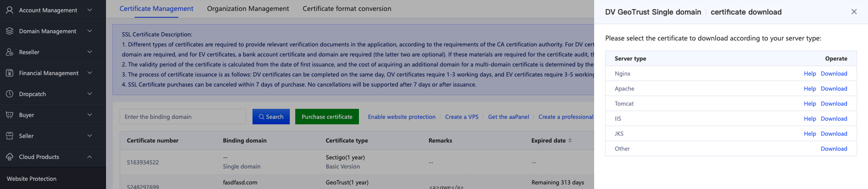This screenshot has width=868, height=189.
Task: Click the Binding domain column header
Action: (245, 140)
